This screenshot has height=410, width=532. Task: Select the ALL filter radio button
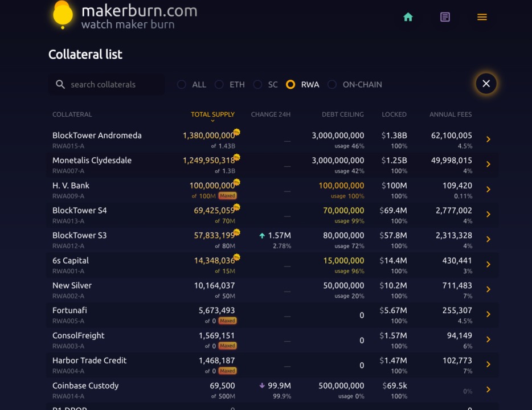pyautogui.click(x=182, y=84)
